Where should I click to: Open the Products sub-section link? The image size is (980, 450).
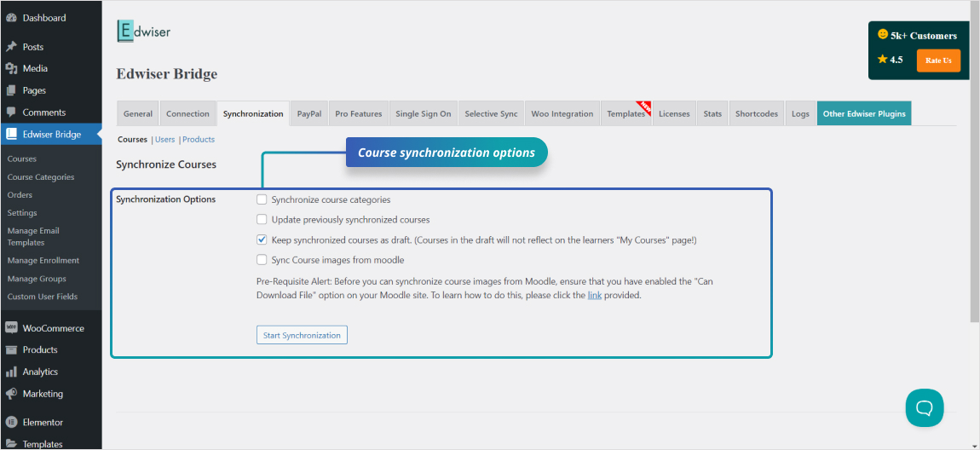[199, 140]
